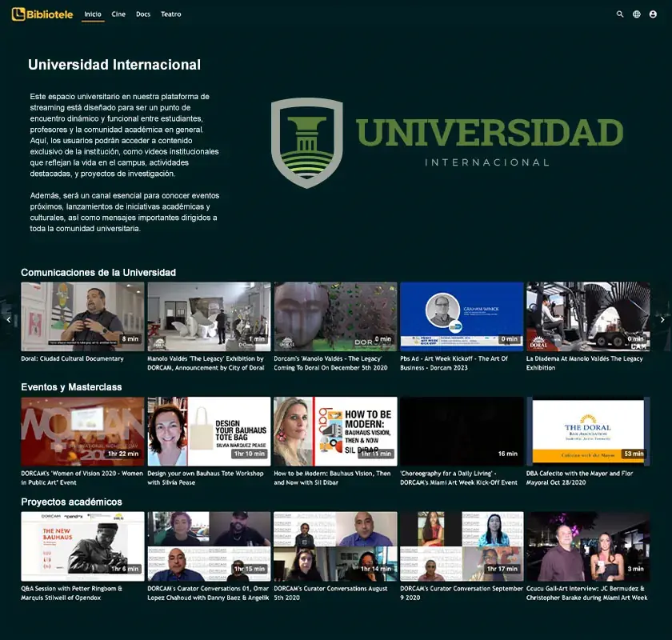The image size is (672, 640).
Task: Click the 'Eventos y Masterclass' heading
Action: 71,387
